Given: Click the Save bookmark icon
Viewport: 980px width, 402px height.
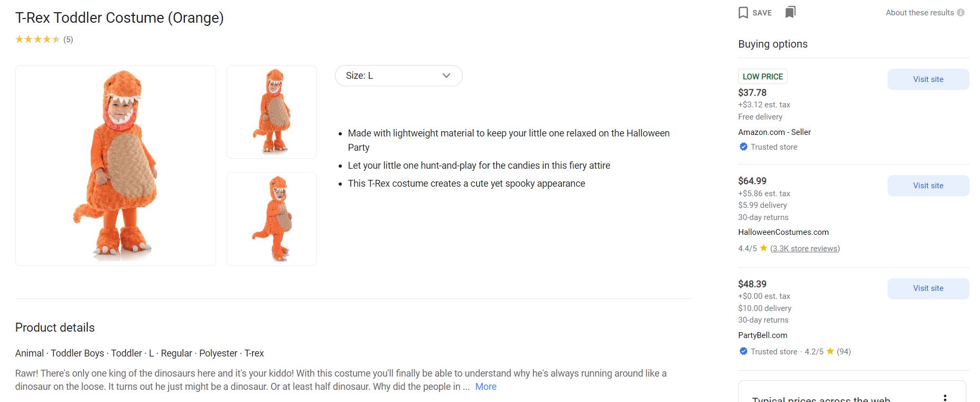Looking at the screenshot, I should click(x=743, y=13).
